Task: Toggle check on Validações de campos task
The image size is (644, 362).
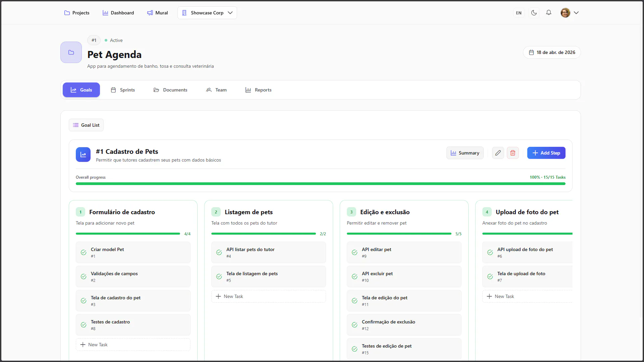Action: (x=84, y=277)
